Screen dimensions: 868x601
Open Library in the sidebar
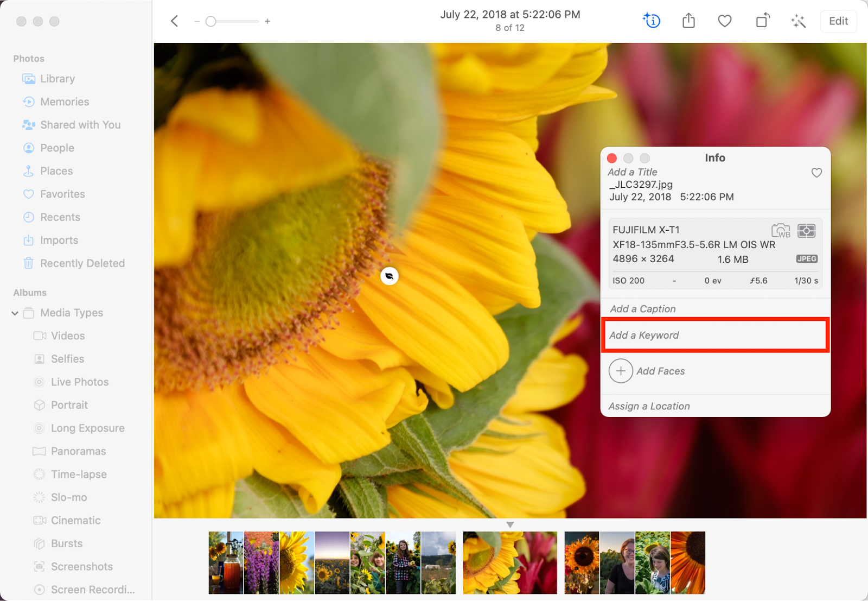tap(57, 79)
